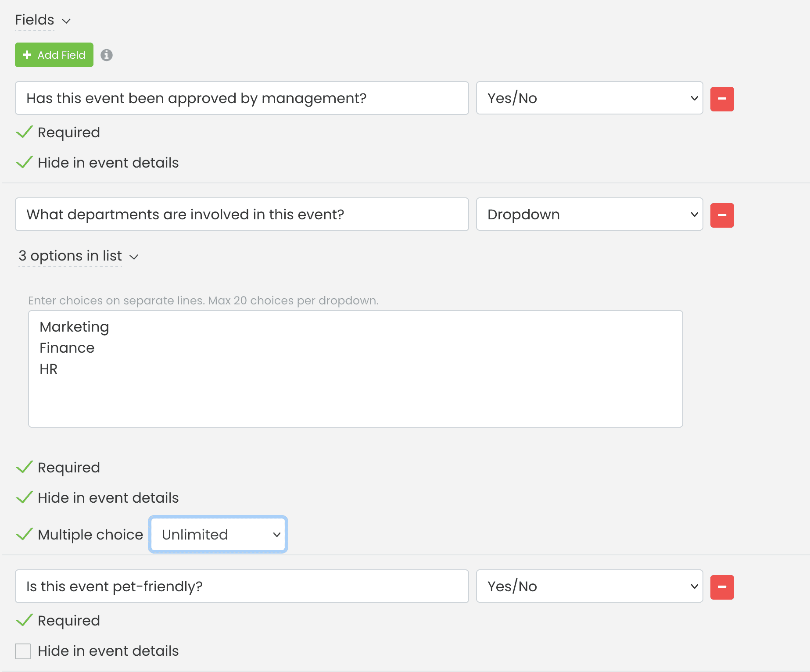This screenshot has width=810, height=672.
Task: Click the Add Field button
Action: [x=54, y=55]
